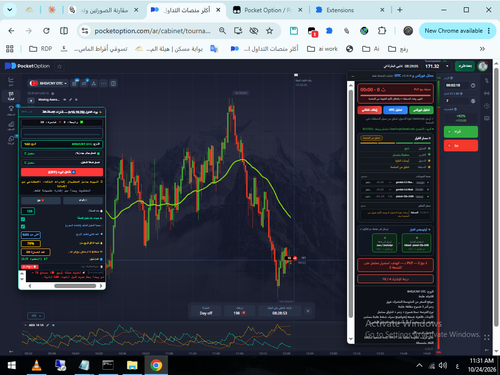Open the Windows Start menu
This screenshot has height=375, width=500.
(x=11, y=365)
